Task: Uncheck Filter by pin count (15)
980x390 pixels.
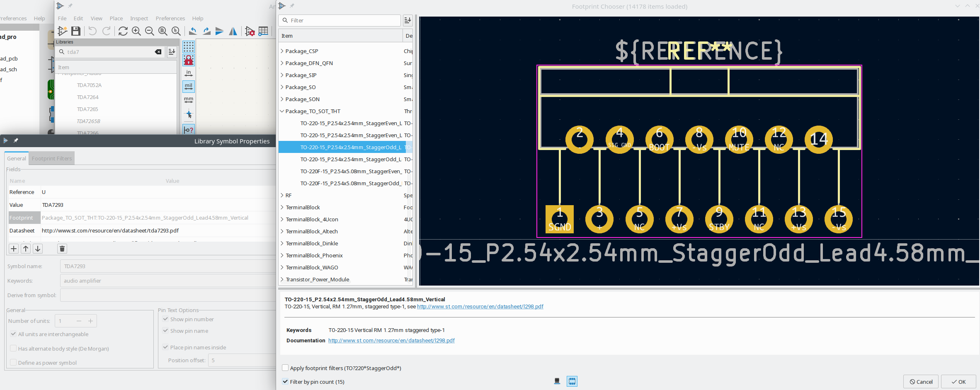Action: (285, 382)
